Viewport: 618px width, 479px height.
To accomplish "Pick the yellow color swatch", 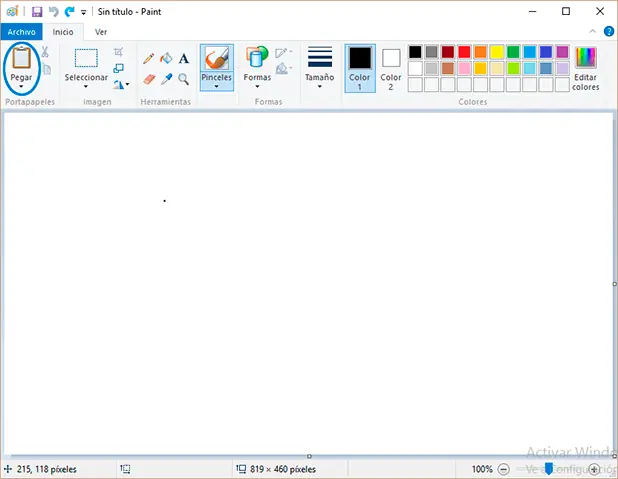I will click(497, 52).
